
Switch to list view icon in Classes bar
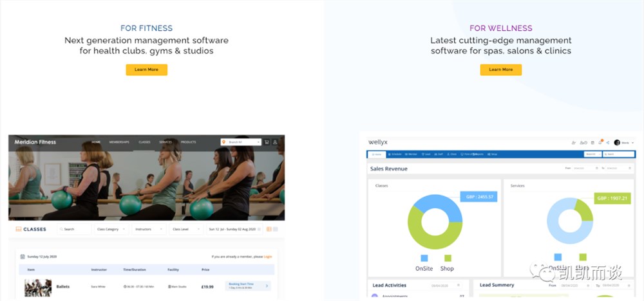click(x=269, y=229)
